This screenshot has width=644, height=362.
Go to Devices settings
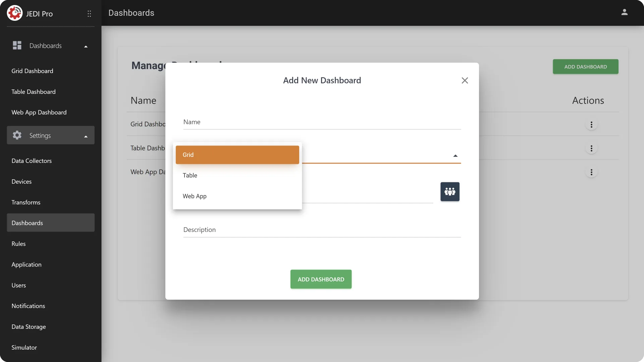coord(51,182)
